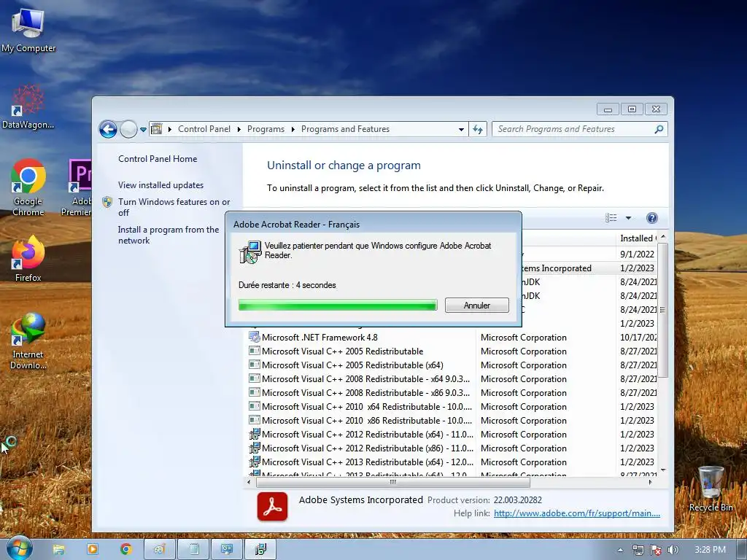Screen dimensions: 747x560
Task: Open View installed updates link
Action: pos(161,185)
